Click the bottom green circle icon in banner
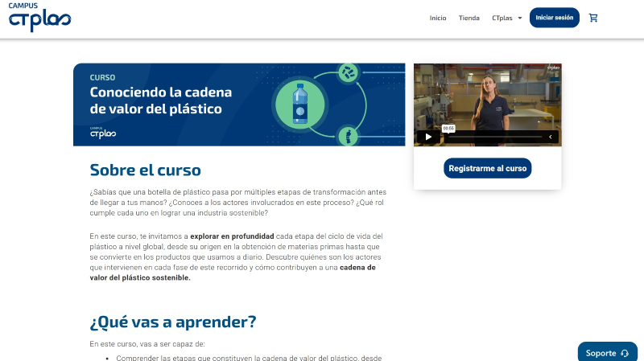Viewport: 644px width, 361px height. tap(348, 136)
